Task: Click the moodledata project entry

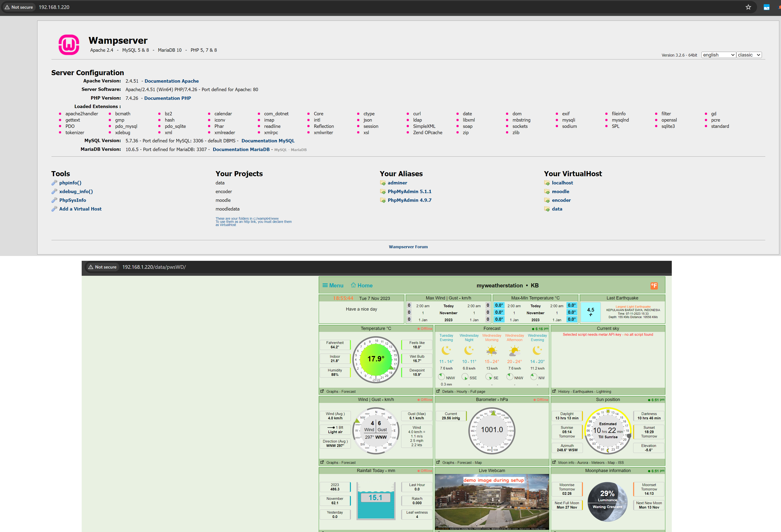Action: [227, 209]
